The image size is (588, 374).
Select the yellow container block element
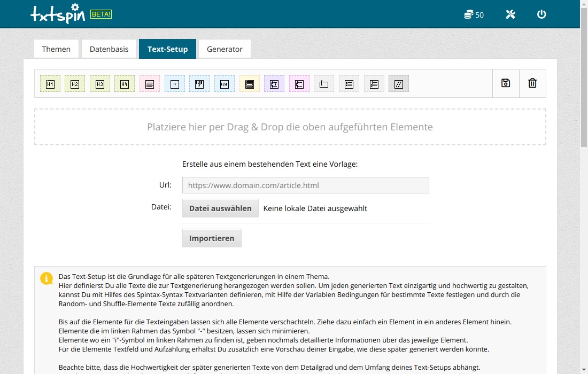click(250, 84)
